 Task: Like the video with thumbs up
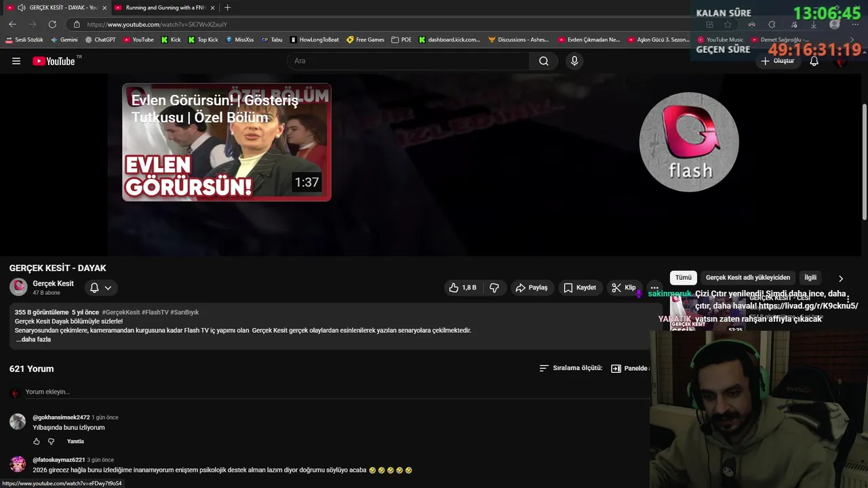pos(462,288)
